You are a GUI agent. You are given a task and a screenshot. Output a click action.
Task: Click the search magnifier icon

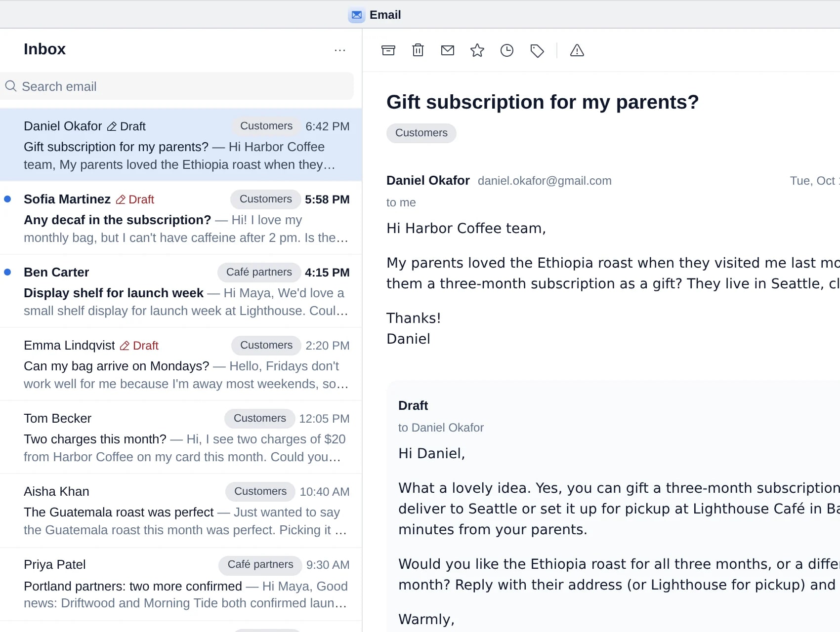click(x=11, y=86)
